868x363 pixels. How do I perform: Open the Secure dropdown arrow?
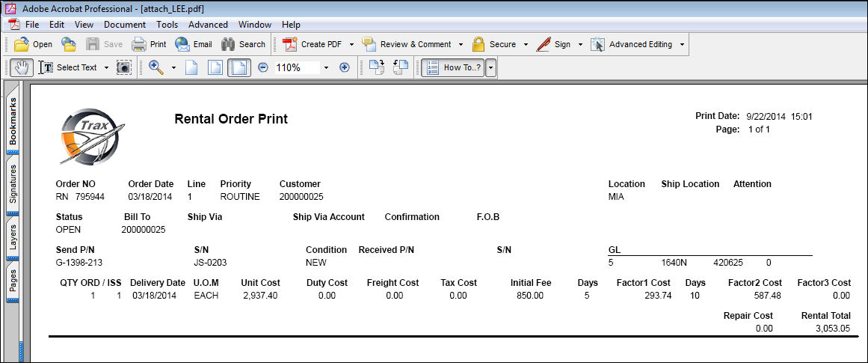[x=526, y=44]
